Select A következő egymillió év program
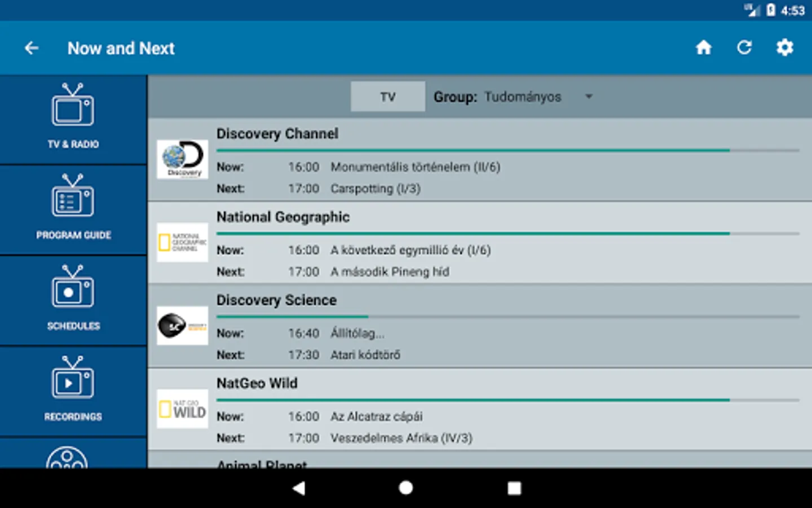Viewport: 812px width, 508px height. (411, 250)
